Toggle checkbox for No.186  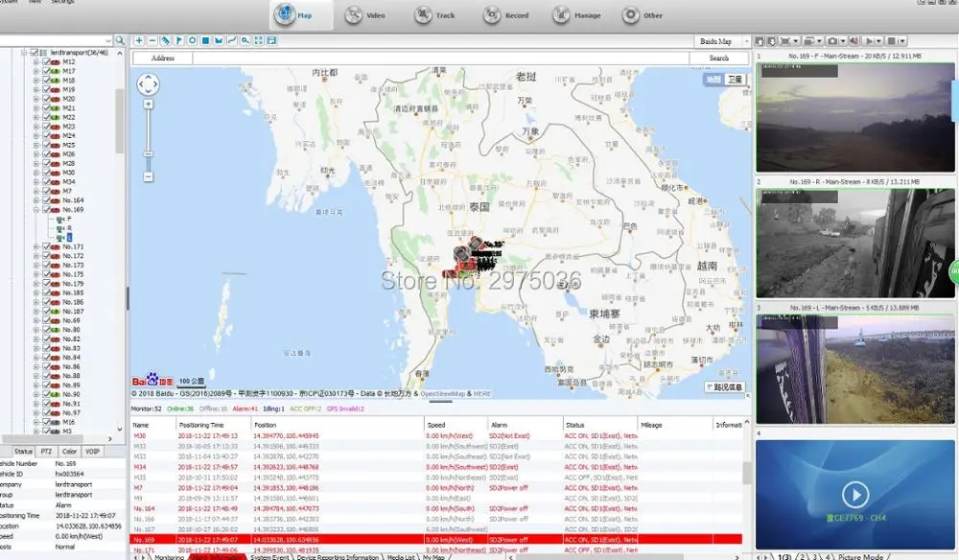click(46, 302)
